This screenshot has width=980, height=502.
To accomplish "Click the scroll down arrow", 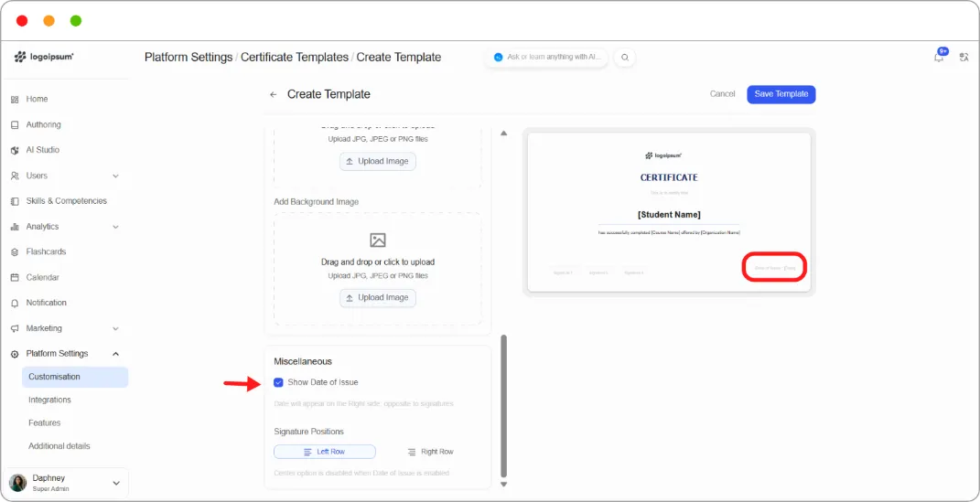I will pyautogui.click(x=504, y=485).
